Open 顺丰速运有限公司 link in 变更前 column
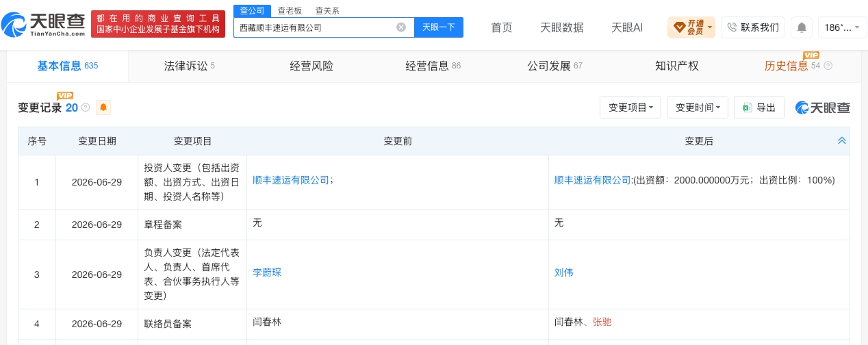 pyautogui.click(x=291, y=180)
